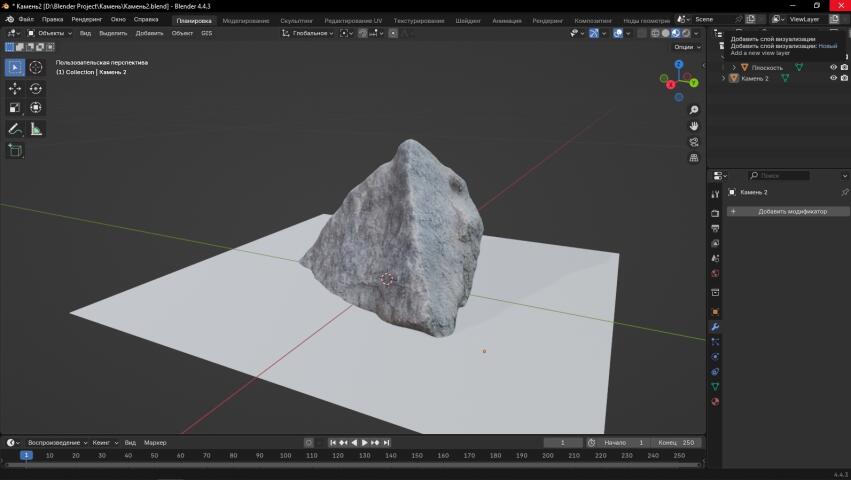Click the Конец end frame field
Image resolution: width=851 pixels, height=480 pixels.
676,443
